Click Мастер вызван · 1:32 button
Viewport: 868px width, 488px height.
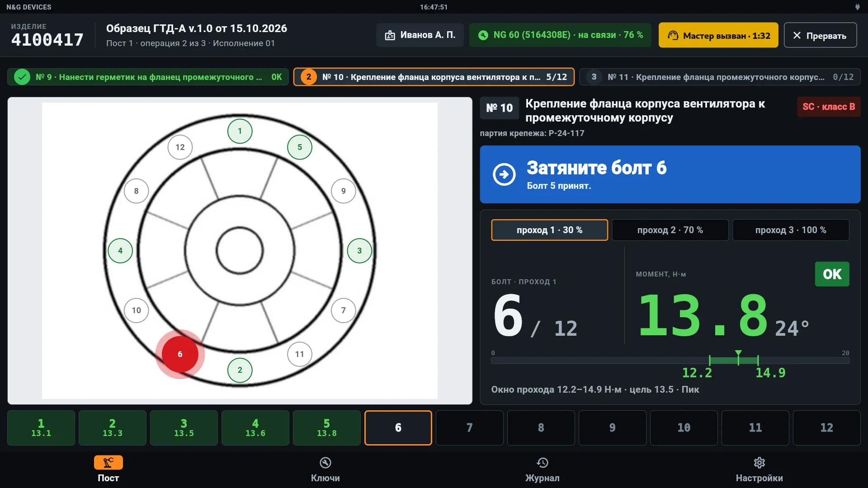[x=718, y=35]
